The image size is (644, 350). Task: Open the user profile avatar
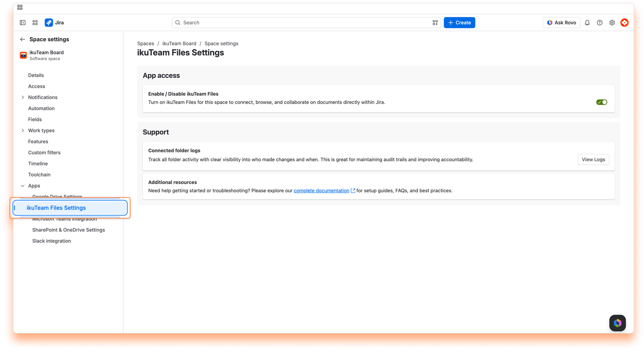pyautogui.click(x=625, y=23)
